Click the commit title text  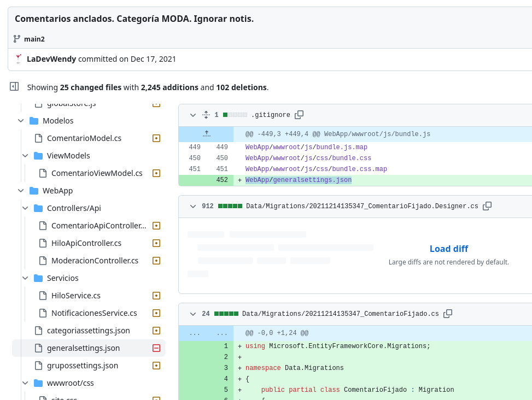point(134,18)
